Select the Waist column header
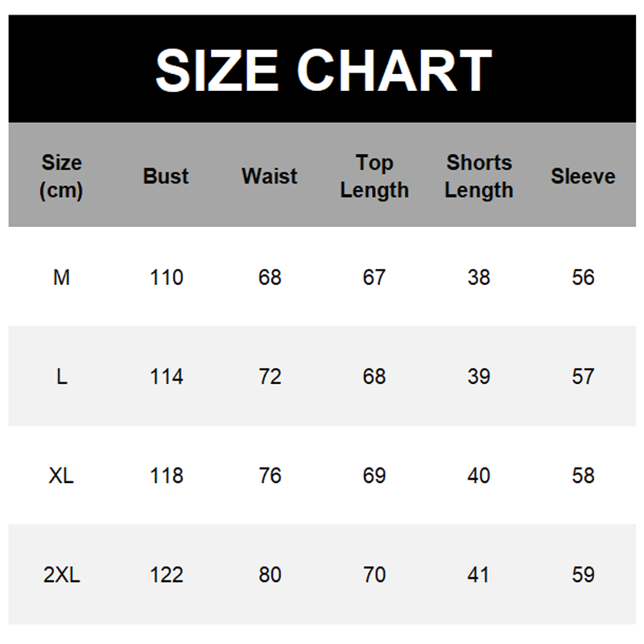The width and height of the screenshot is (644, 644). pyautogui.click(x=270, y=176)
